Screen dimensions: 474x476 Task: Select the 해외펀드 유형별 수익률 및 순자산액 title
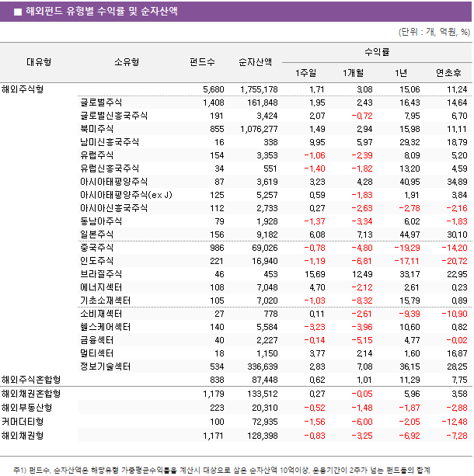[x=102, y=11]
